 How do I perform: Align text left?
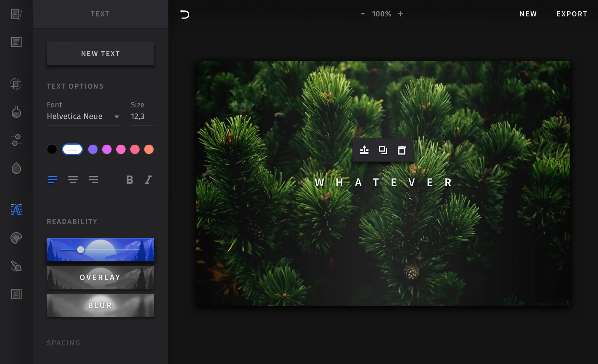pos(52,180)
